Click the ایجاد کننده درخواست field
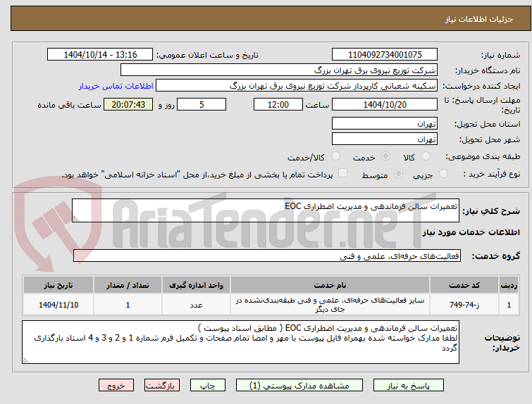Screen dimensions: 532x404 [297, 86]
